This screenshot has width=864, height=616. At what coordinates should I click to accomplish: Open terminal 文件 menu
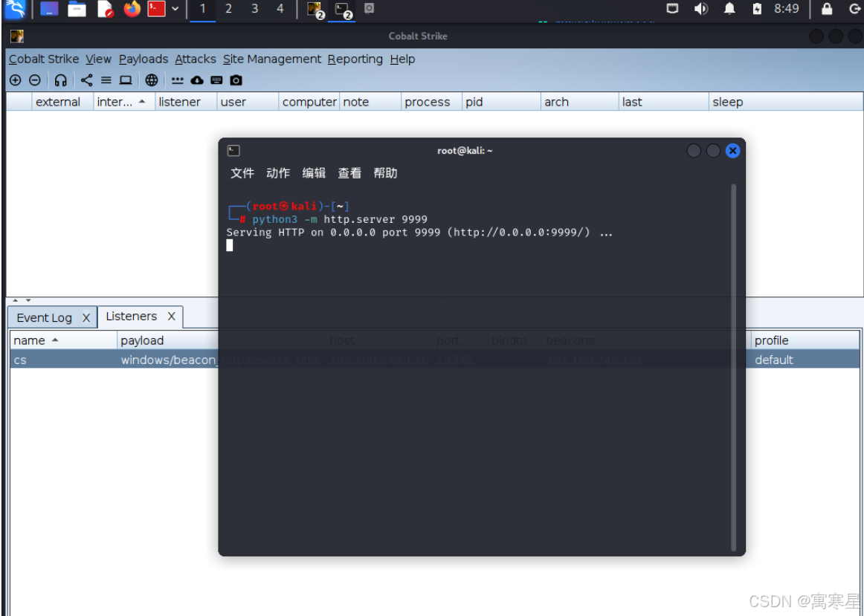pyautogui.click(x=242, y=173)
